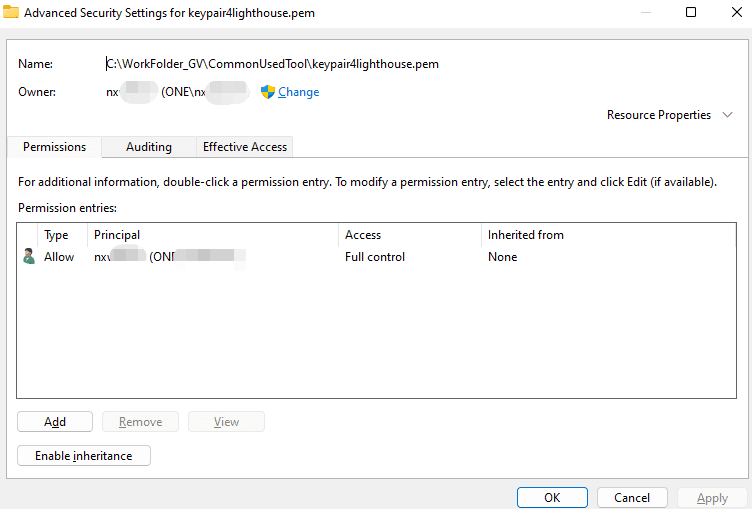Viewport: 752px width, 509px height.
Task: Switch to the Permissions tab
Action: (54, 147)
